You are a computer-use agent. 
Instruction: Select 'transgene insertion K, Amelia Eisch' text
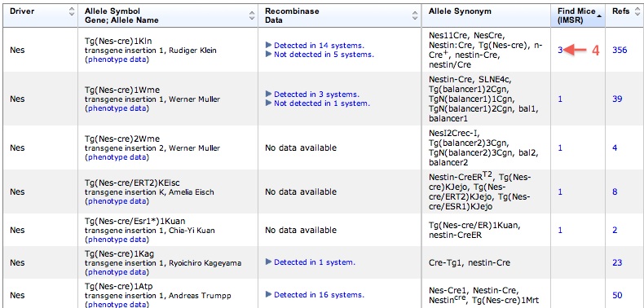pyautogui.click(x=149, y=192)
